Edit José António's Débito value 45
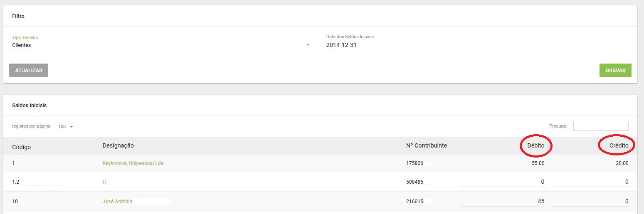 coord(502,202)
